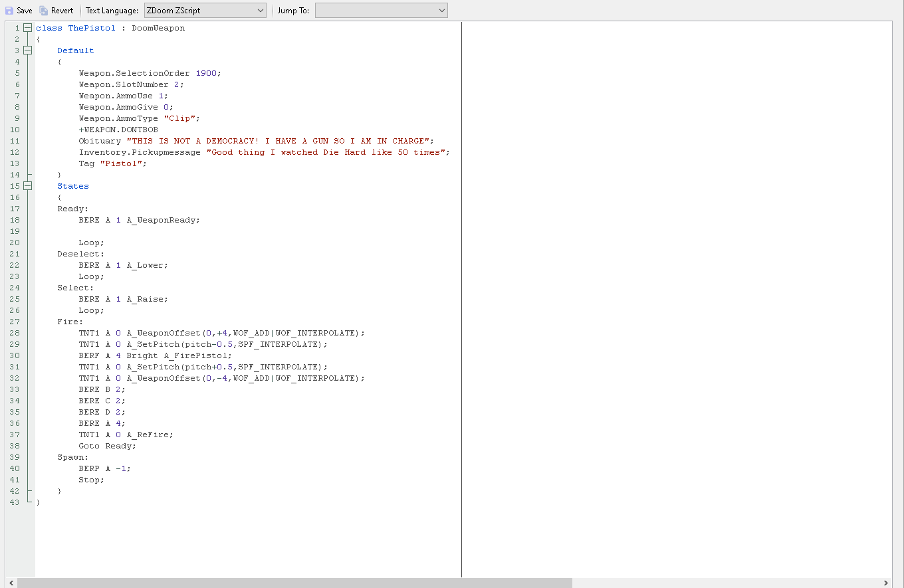
Task: Click 'BERF A 4 Bright A_FirePistol' line
Action: [x=156, y=355]
